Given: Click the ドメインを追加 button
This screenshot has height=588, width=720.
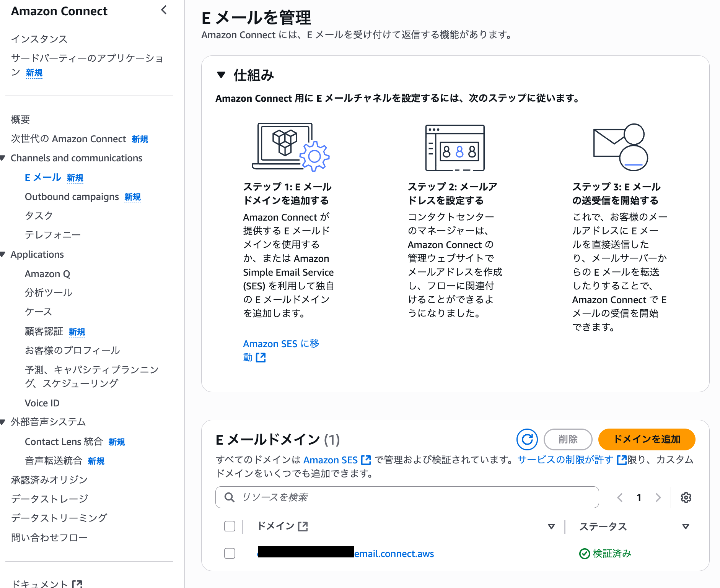Looking at the screenshot, I should point(647,439).
